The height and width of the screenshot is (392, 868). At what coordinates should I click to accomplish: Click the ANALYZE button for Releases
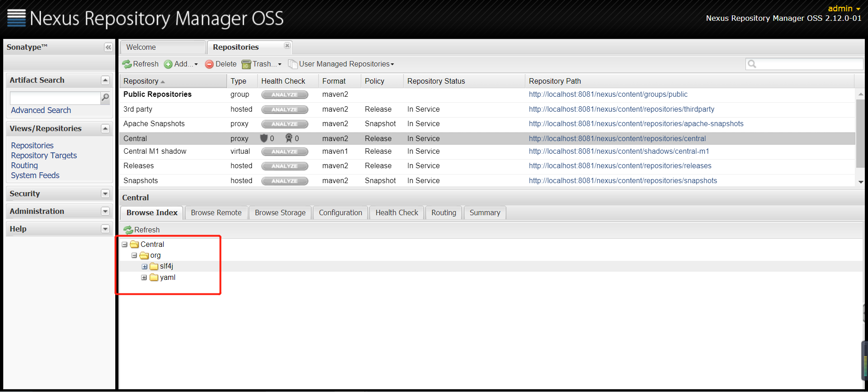tap(284, 166)
